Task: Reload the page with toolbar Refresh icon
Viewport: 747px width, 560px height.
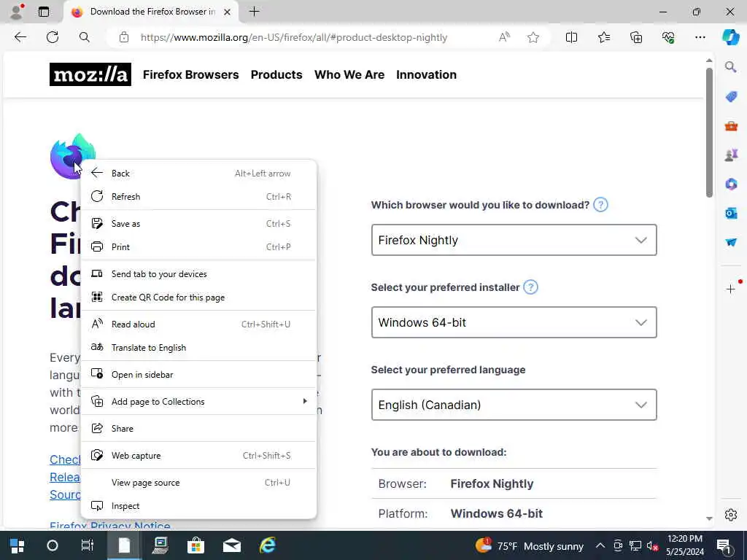Action: (x=53, y=37)
